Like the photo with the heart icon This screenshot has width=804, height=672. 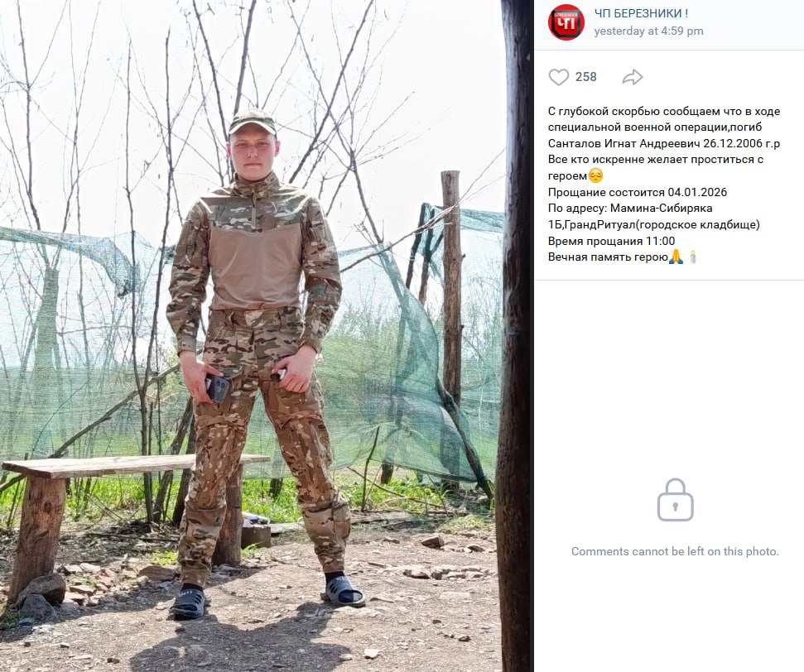(x=559, y=78)
